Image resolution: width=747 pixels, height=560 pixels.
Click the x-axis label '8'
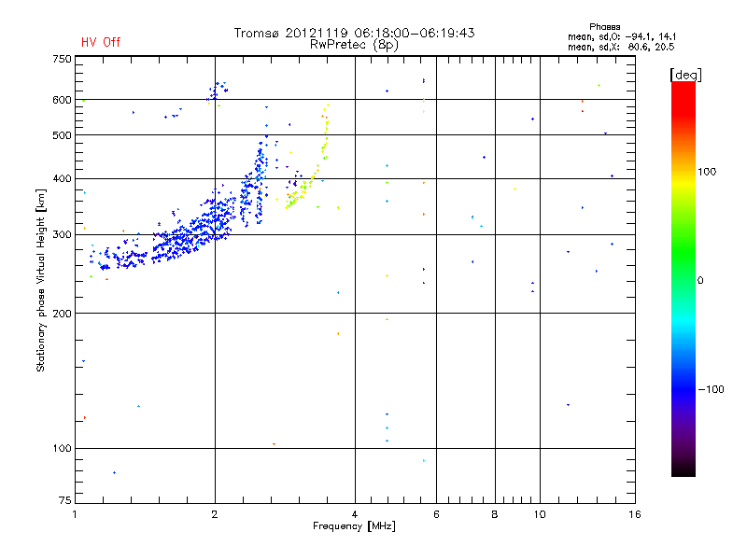click(x=495, y=514)
